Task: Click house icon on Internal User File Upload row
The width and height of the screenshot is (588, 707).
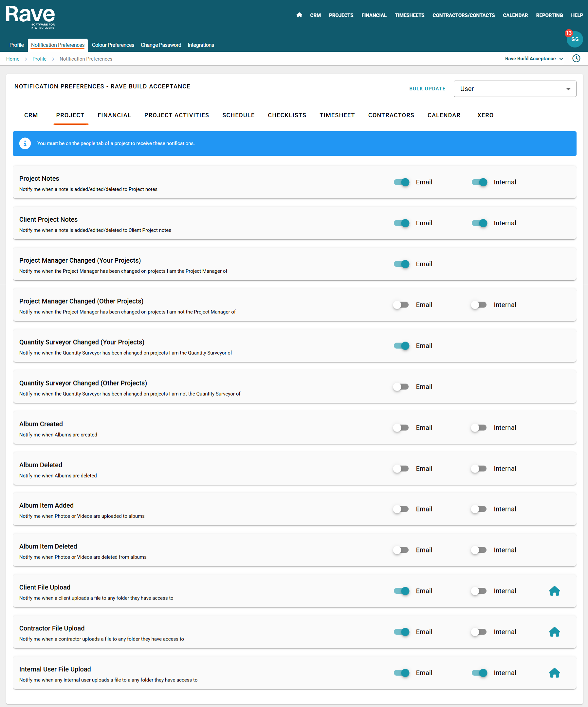Action: 554,673
